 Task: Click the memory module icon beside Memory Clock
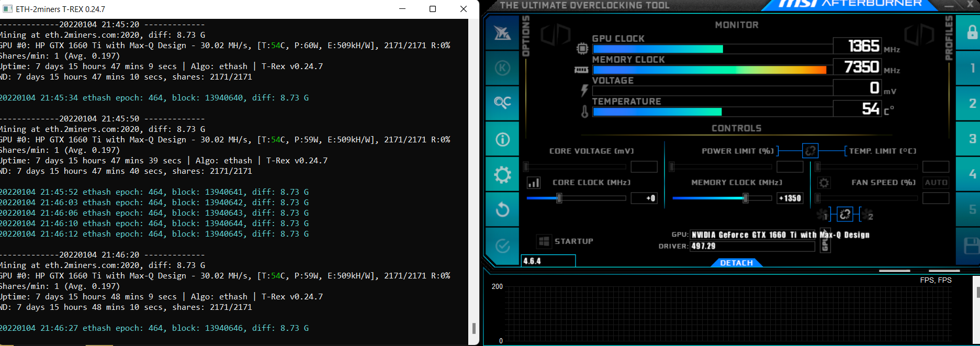point(581,70)
